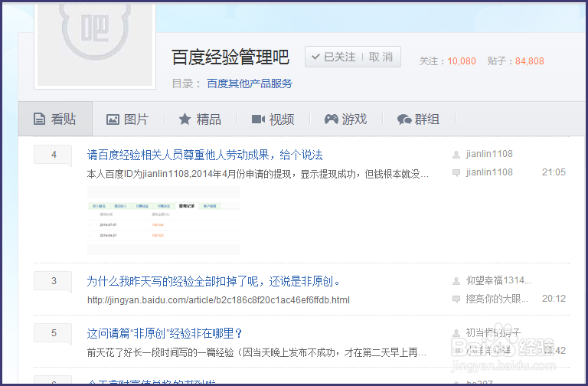Screen dimensions: 588x386
Task: Open post 请百度经验相关人员尊重他人劳动成果
Action: coord(204,155)
